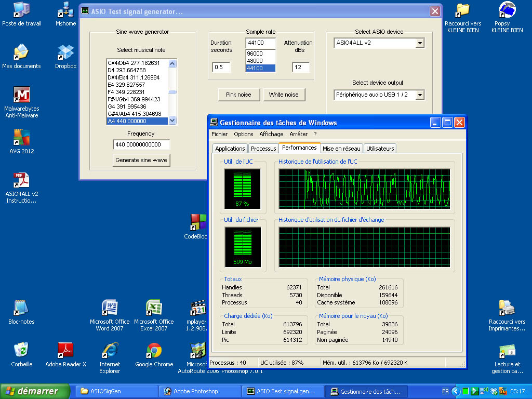532x399 pixels.
Task: Open Fichier menu in Task Manager
Action: (220, 134)
